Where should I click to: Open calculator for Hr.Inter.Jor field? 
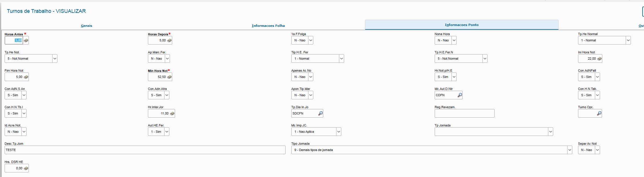(x=172, y=114)
